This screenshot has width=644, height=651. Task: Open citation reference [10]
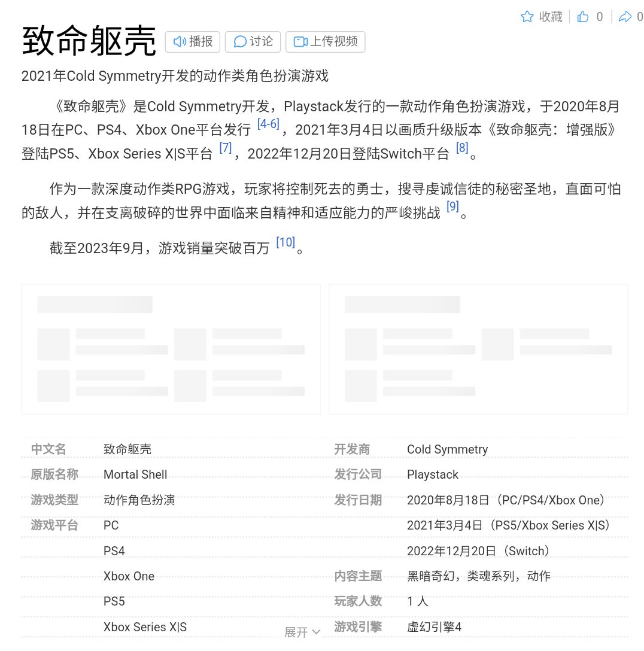[x=285, y=242]
